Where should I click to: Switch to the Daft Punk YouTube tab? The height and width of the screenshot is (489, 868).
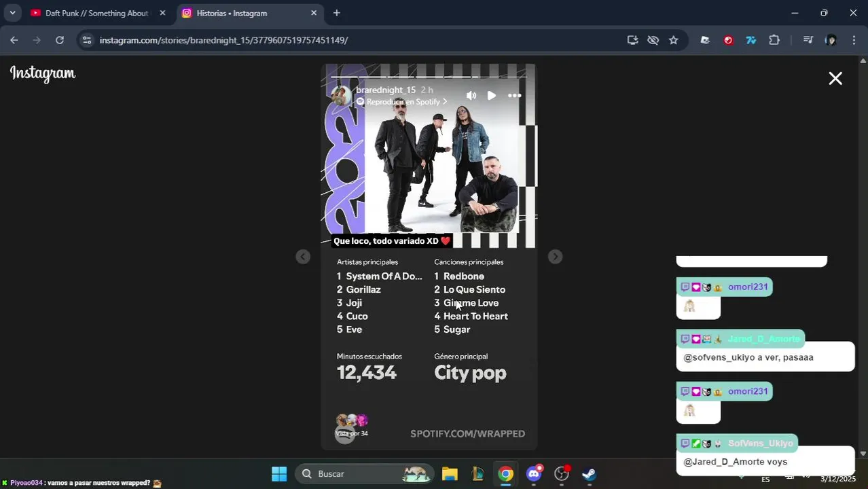[x=96, y=13]
